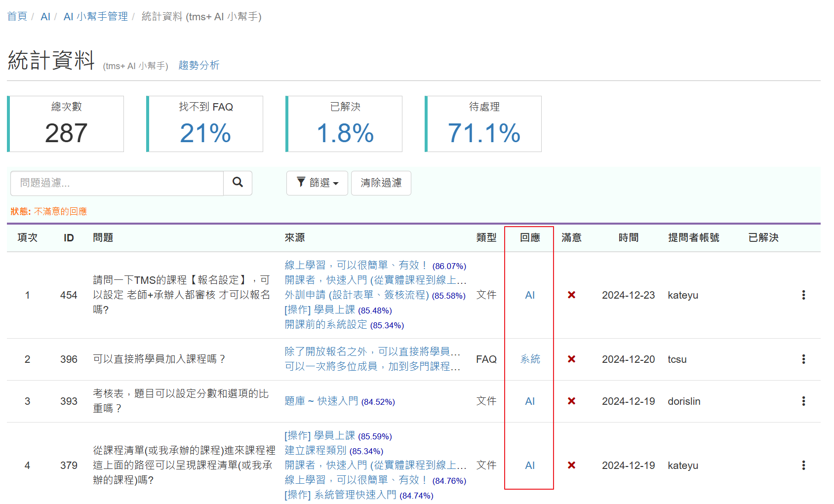This screenshot has width=834, height=504.
Task: Open the AI response for question 454
Action: (x=530, y=295)
